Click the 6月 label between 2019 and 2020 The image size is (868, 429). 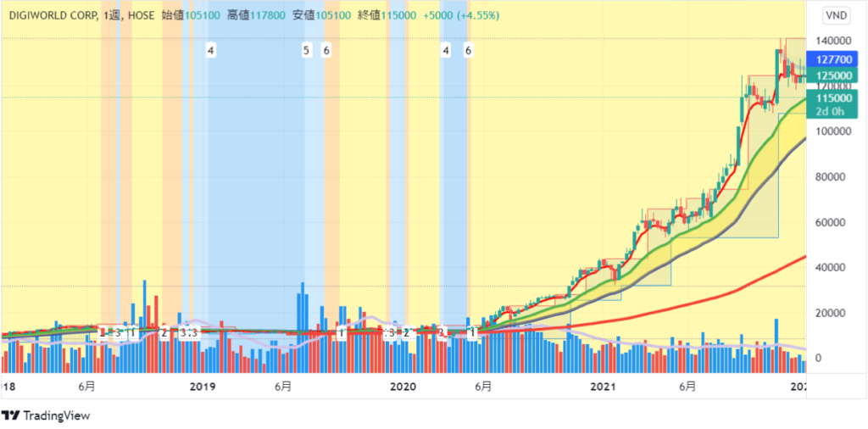point(283,387)
